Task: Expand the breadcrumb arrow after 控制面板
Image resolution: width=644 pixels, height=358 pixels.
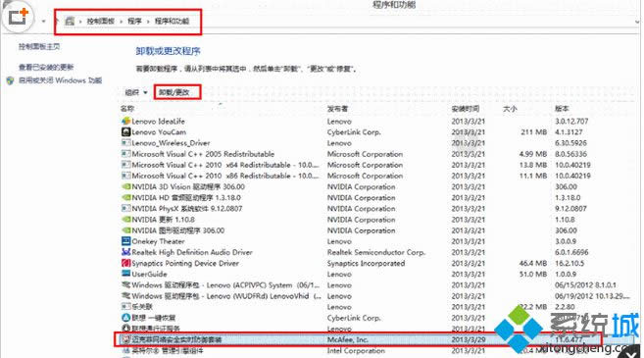Action: [122, 21]
